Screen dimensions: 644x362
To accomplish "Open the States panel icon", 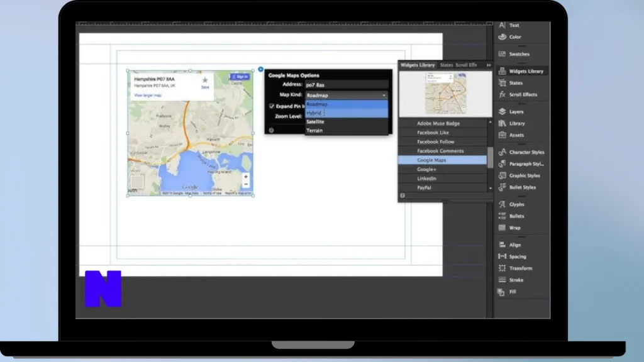I will pyautogui.click(x=502, y=83).
